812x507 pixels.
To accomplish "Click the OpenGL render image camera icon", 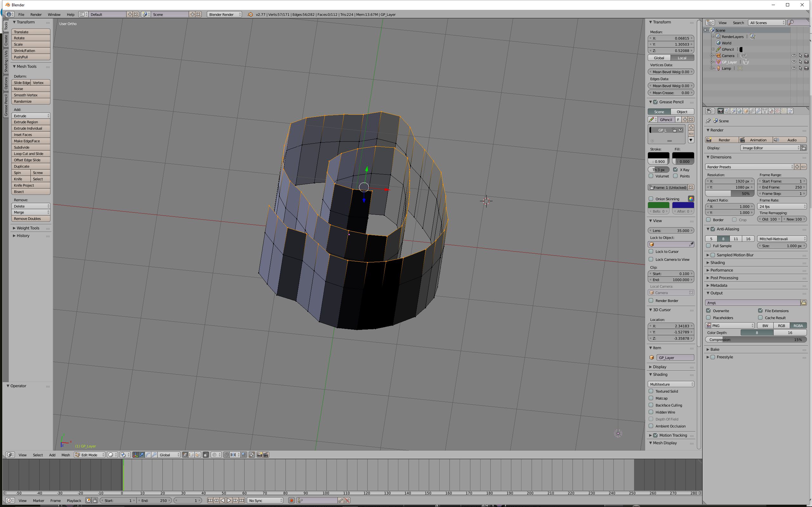I will 259,455.
